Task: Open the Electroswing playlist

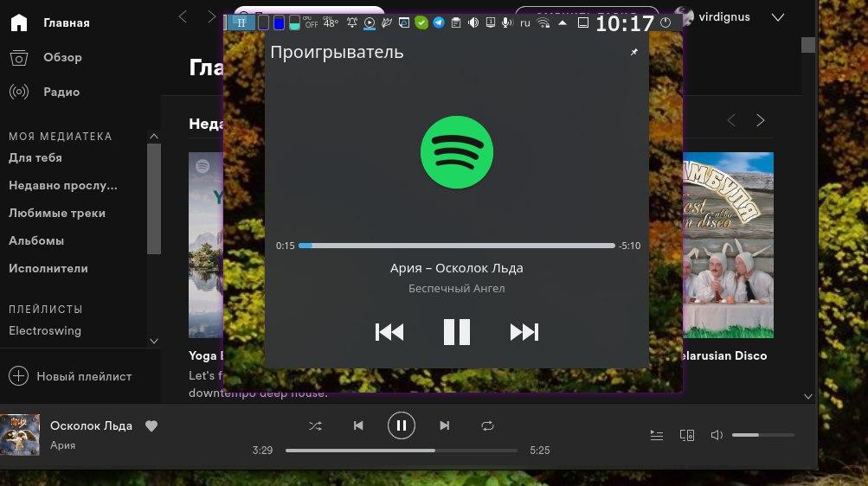Action: [x=45, y=330]
